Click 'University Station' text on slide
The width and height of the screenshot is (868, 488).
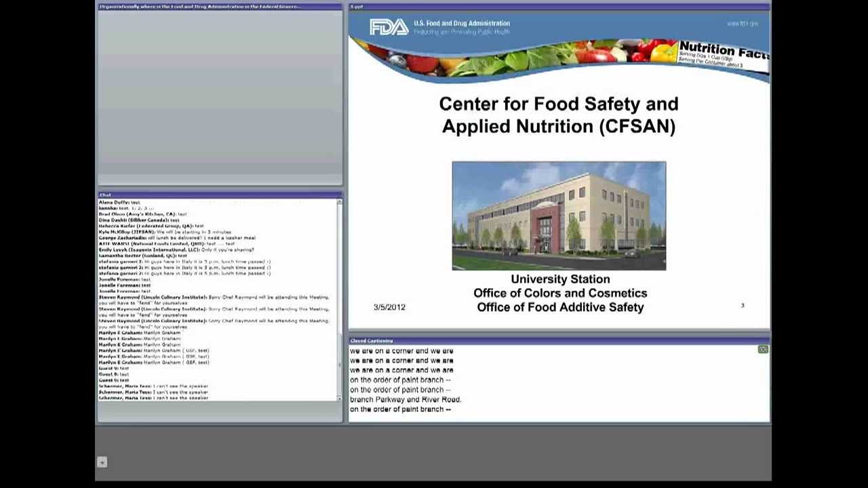point(560,279)
